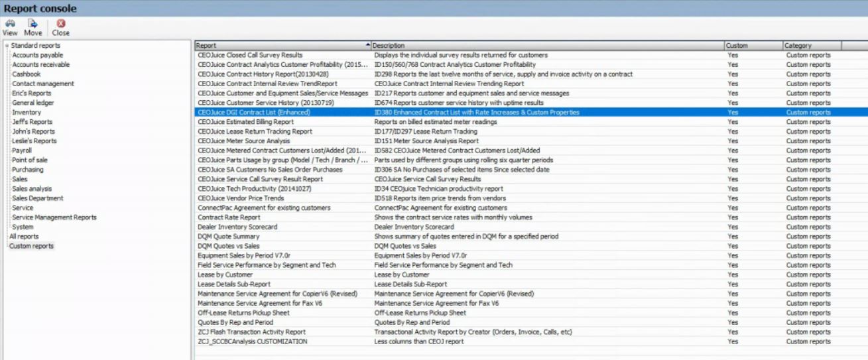Select Lease Details Sub-Report row

(x=234, y=284)
